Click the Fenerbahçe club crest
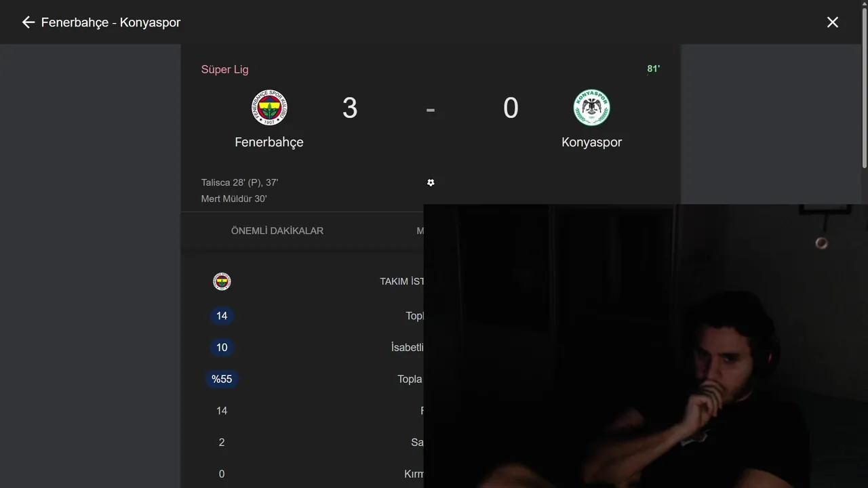This screenshot has height=488, width=868. 269,108
